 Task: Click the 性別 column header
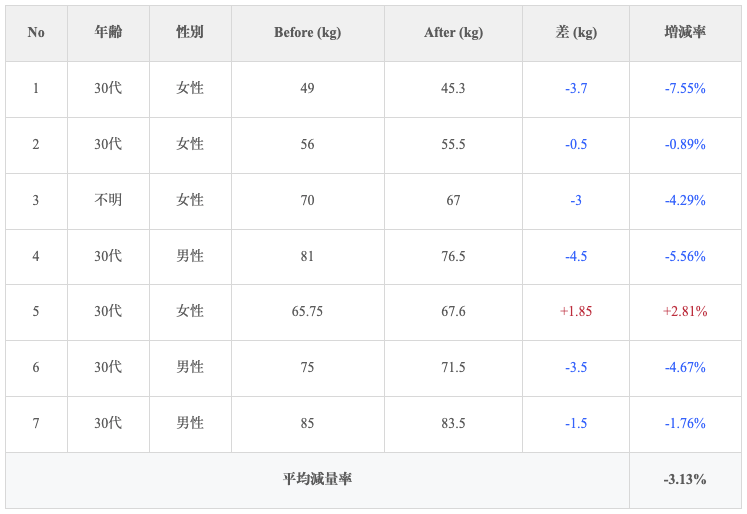coord(190,33)
